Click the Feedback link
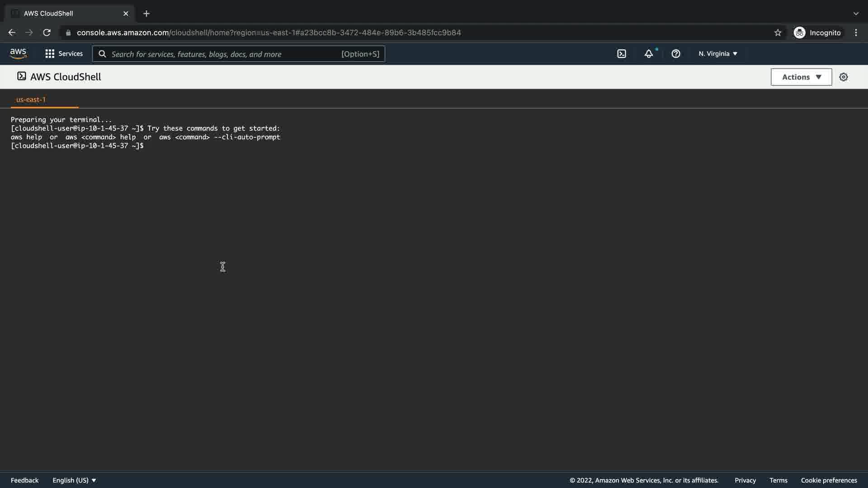Viewport: 868px width, 488px height. click(x=24, y=480)
